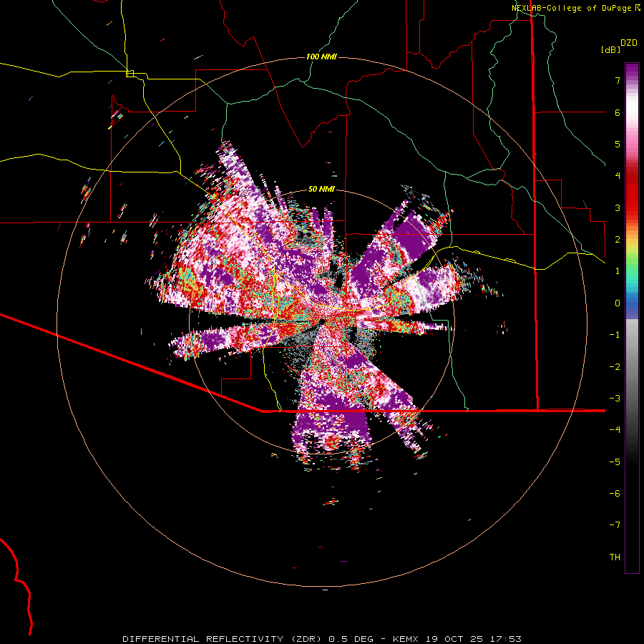
Task: Click the 'DIFFERENTIAL REFLECTIVITY (ZDR)' caption text
Action: tap(223, 639)
